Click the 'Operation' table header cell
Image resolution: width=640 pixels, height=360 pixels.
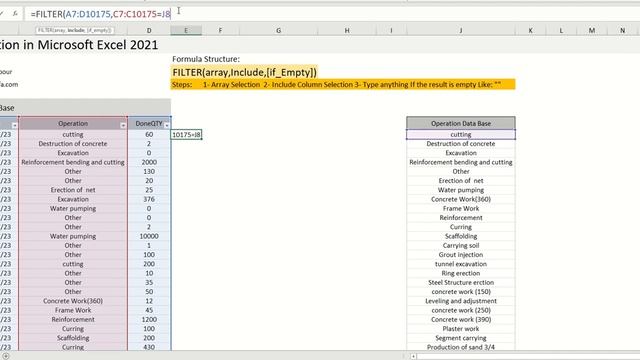[x=73, y=123]
